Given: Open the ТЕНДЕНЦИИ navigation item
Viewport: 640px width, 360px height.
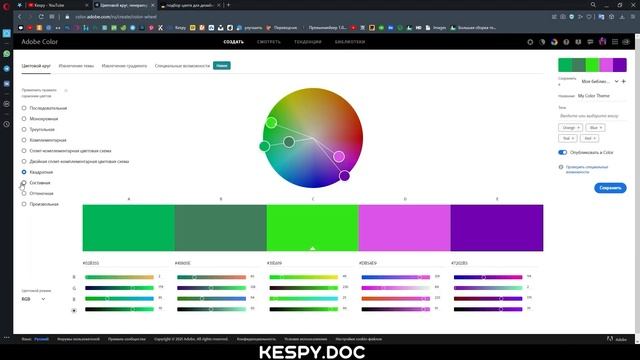Looking at the screenshot, I should [308, 42].
